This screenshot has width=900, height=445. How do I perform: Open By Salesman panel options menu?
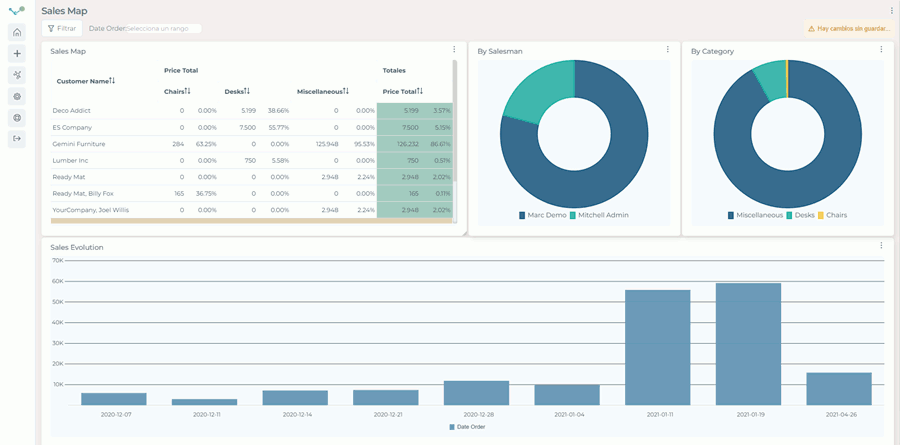pos(668,50)
